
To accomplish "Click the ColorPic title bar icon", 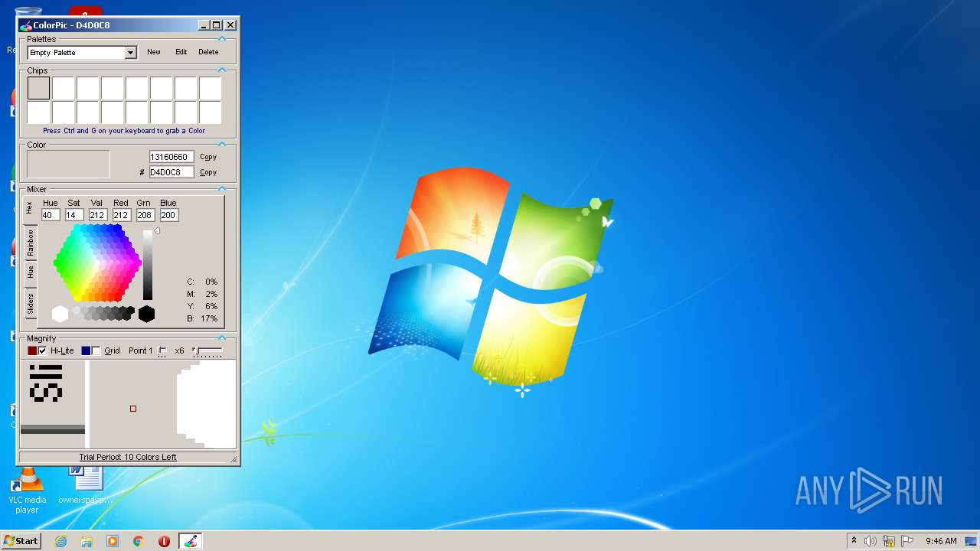I will tap(26, 25).
